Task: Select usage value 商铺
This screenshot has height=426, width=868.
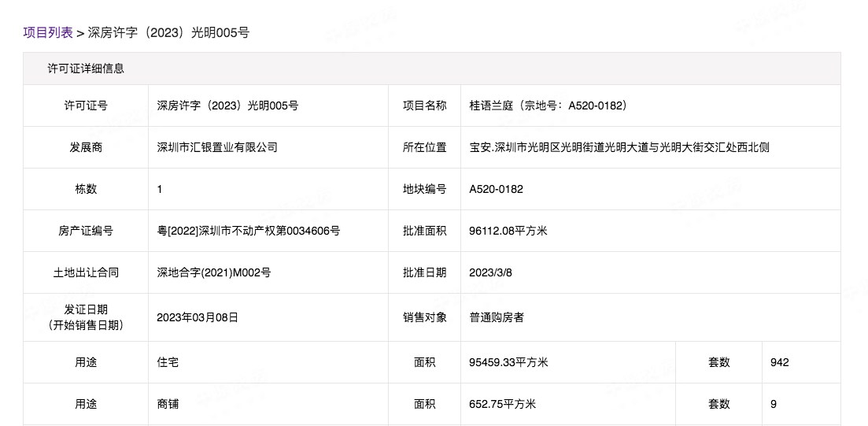Action: pos(168,404)
